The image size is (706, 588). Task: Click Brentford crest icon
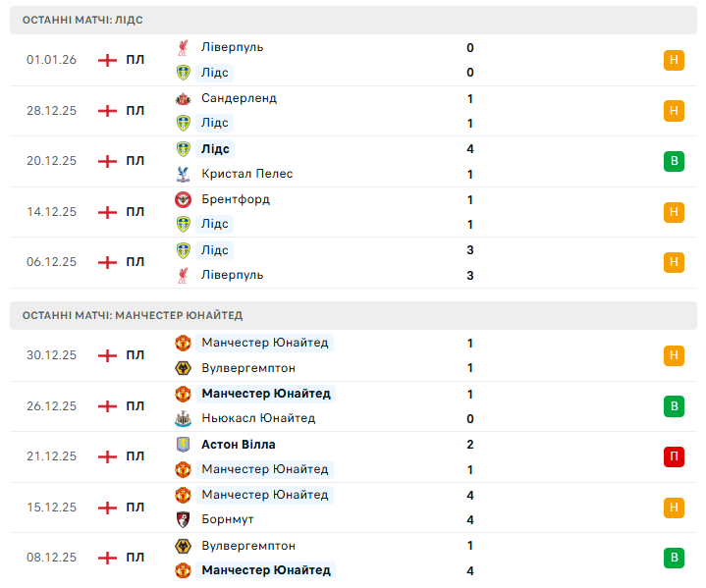click(x=183, y=199)
